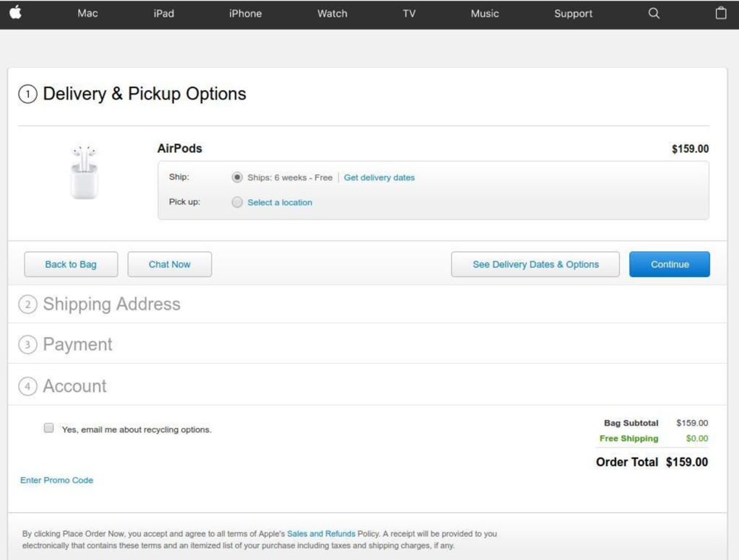Check the email me about recycling options box

(x=48, y=428)
